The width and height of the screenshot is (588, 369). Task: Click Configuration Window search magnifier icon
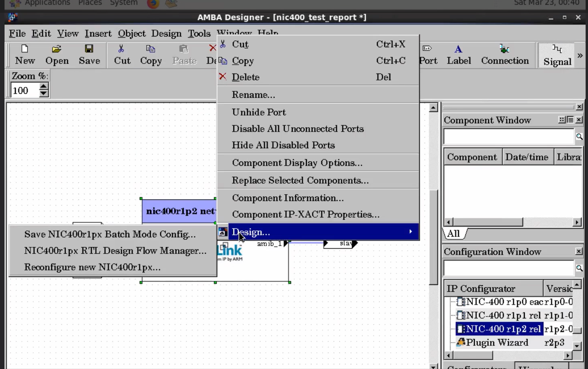[579, 268]
